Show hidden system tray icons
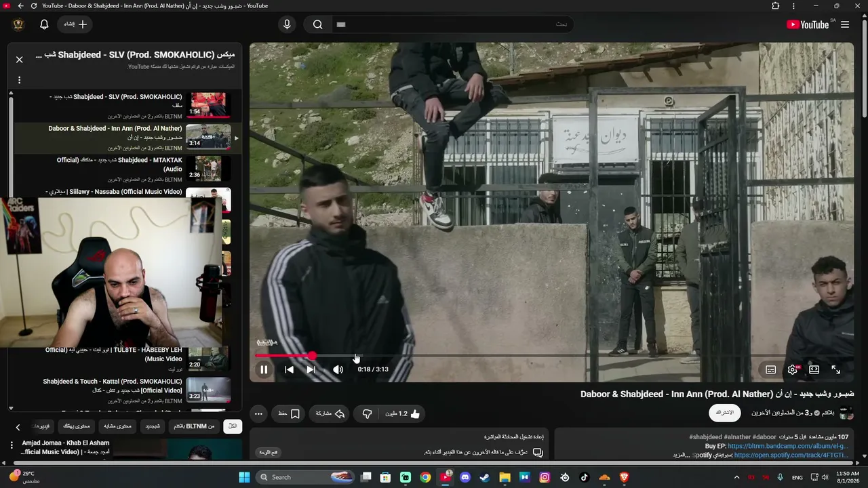868x488 pixels. [736, 477]
